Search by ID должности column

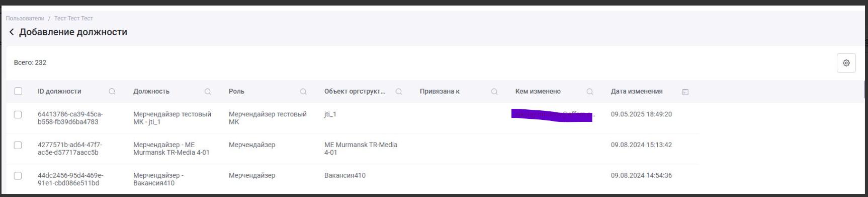pyautogui.click(x=112, y=92)
